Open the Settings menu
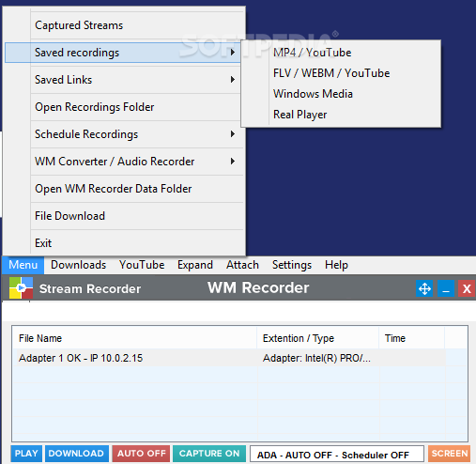The height and width of the screenshot is (464, 476). pyautogui.click(x=292, y=265)
